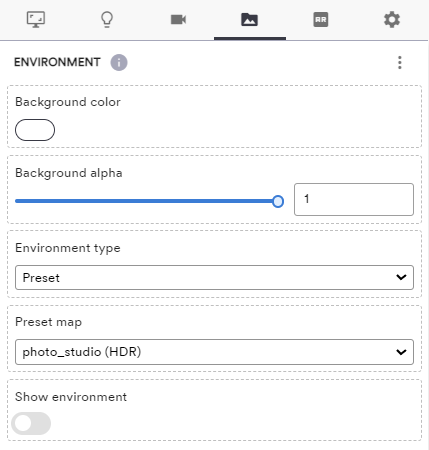This screenshot has width=429, height=450.
Task: Click the Background color label
Action: point(68,102)
